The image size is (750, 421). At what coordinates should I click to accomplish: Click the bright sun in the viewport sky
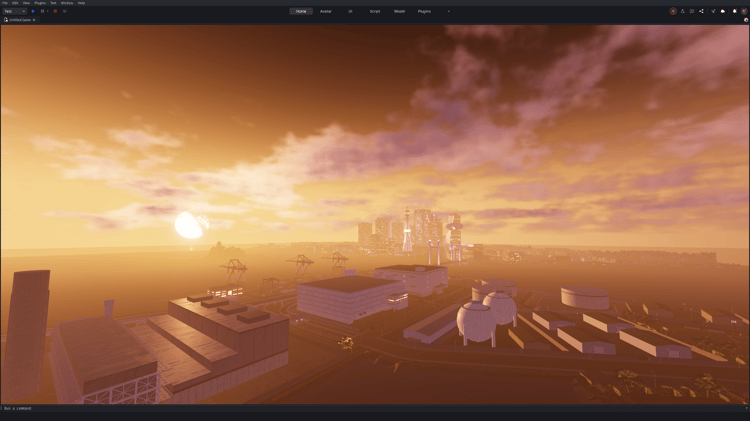coord(189,225)
